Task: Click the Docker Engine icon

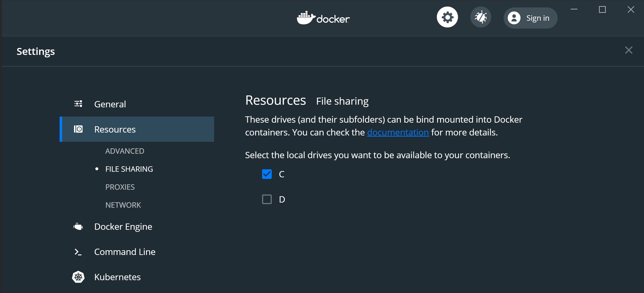Action: [x=78, y=227]
